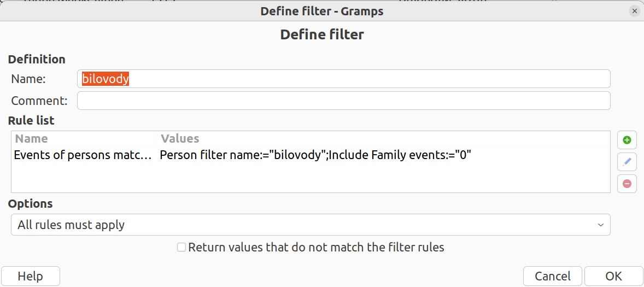Click the chevron arrow of the Options combo box
The height and width of the screenshot is (287, 644).
(600, 225)
